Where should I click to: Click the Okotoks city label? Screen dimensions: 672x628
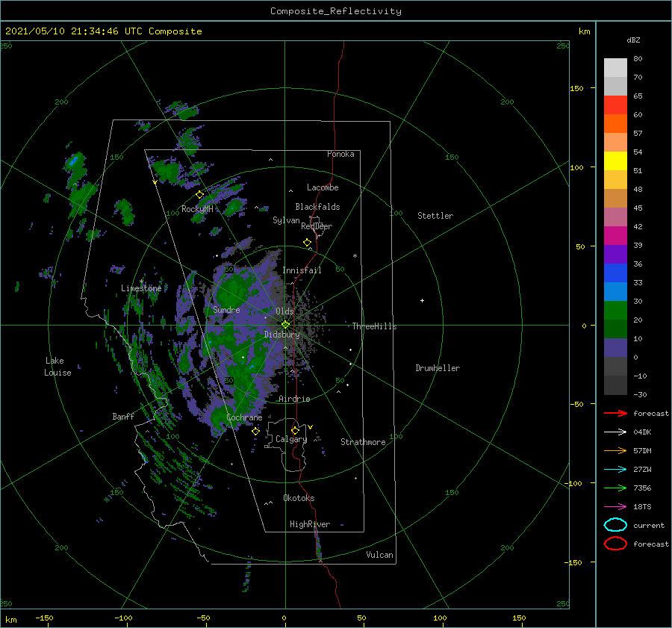coord(299,498)
